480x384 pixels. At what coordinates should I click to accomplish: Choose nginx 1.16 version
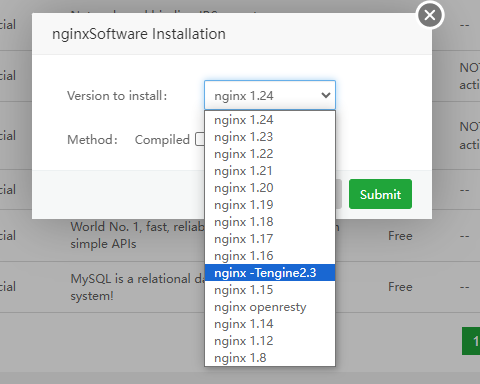point(270,256)
